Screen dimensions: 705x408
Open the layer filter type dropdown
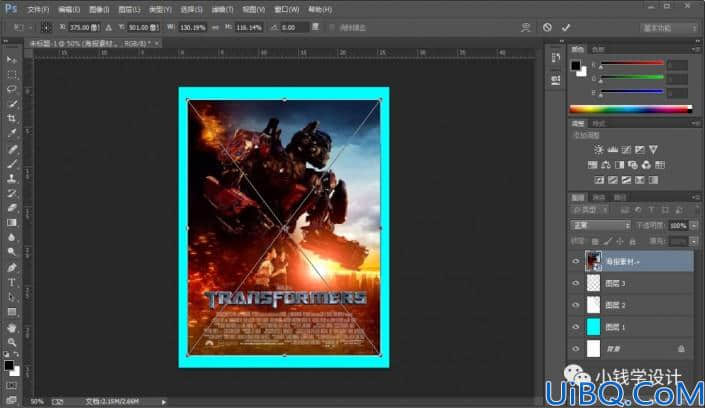(x=590, y=210)
